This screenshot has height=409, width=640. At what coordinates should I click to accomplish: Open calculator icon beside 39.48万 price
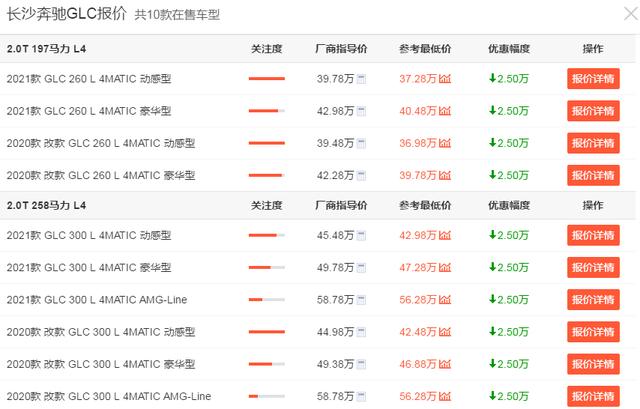coord(361,144)
